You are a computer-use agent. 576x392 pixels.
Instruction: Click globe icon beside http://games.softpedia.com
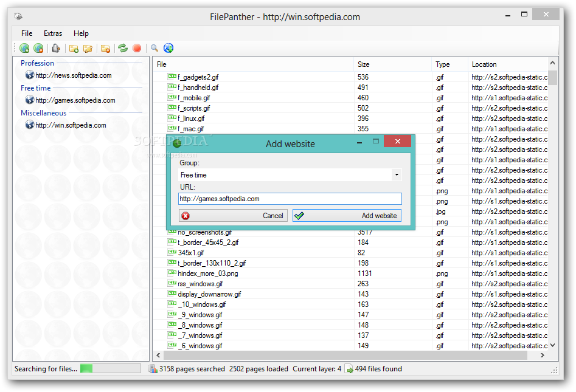click(x=29, y=100)
